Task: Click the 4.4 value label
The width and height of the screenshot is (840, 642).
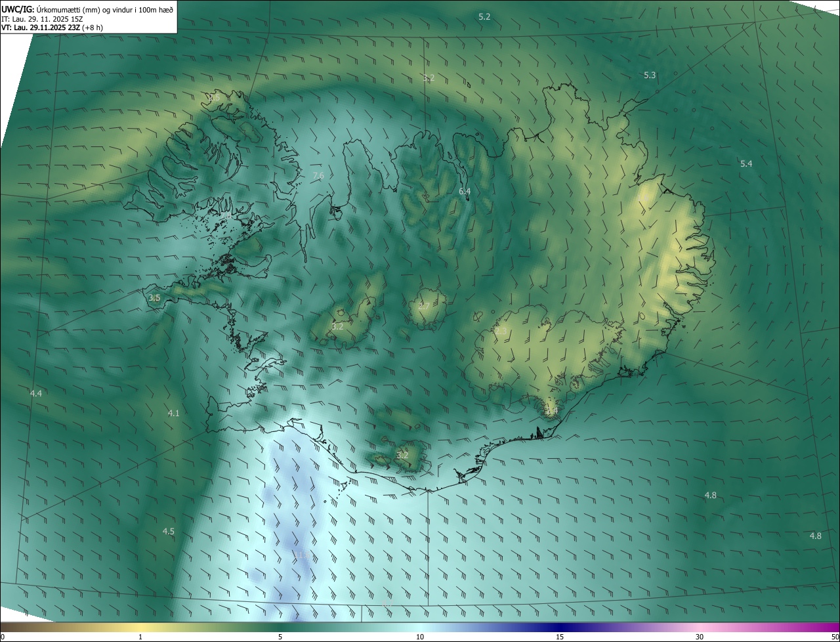Action: pos(36,393)
